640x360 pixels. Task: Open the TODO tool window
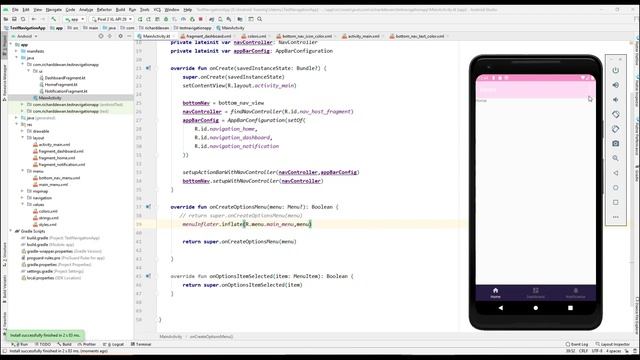coord(42,344)
